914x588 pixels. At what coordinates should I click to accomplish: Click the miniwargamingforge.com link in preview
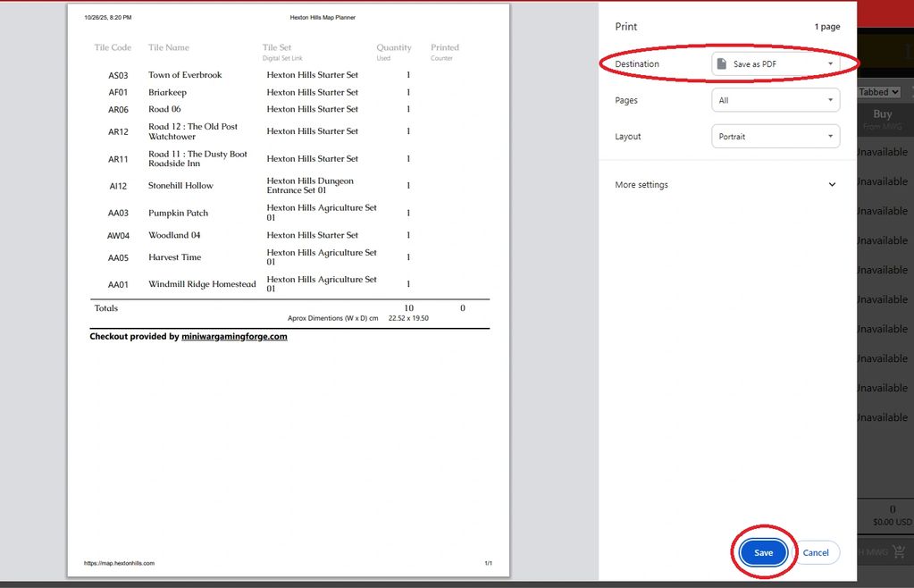point(234,337)
